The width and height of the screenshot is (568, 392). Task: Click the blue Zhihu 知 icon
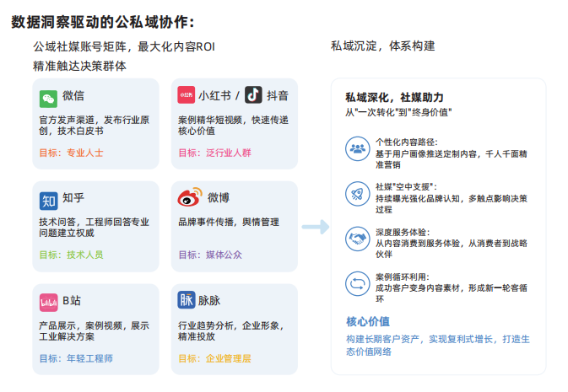[x=49, y=201]
